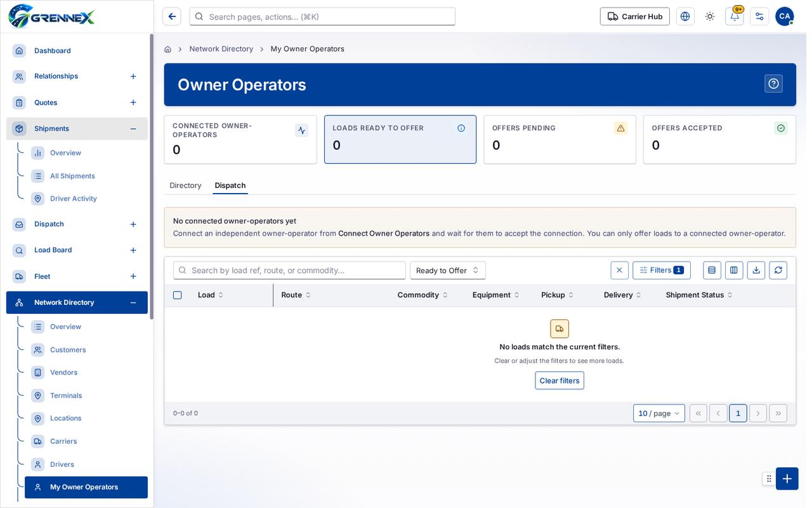
Task: Open the Carrier Hub button
Action: [x=635, y=17]
